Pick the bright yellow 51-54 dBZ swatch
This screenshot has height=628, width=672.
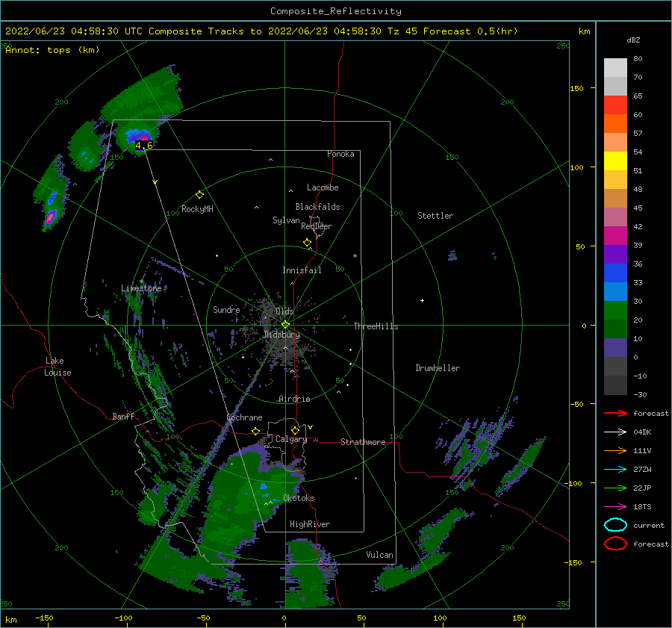tap(615, 161)
